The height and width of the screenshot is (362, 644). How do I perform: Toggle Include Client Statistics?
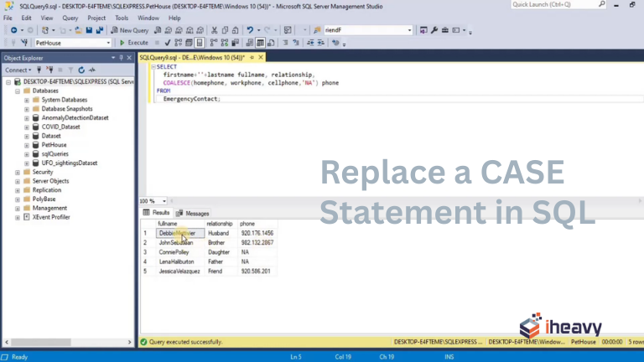[236, 43]
